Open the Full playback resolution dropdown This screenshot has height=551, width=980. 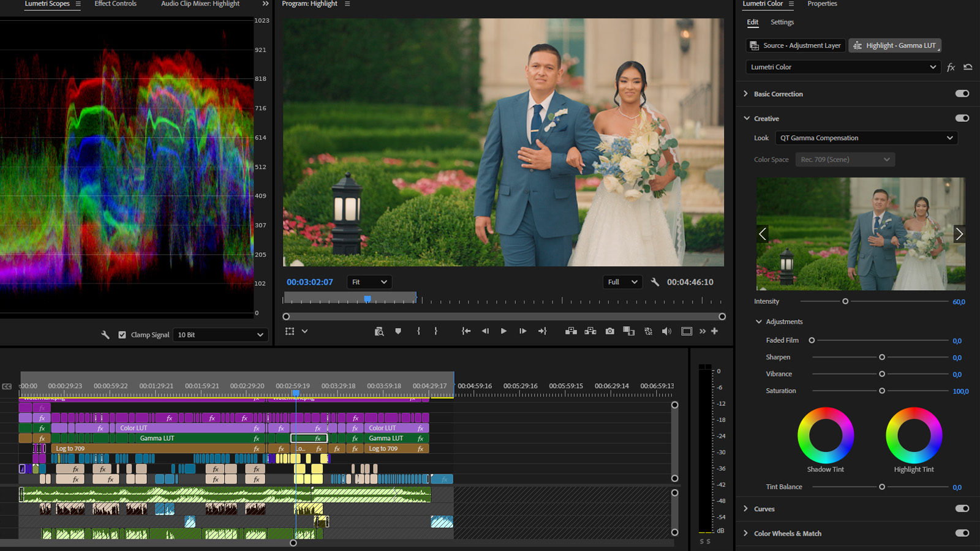(622, 282)
